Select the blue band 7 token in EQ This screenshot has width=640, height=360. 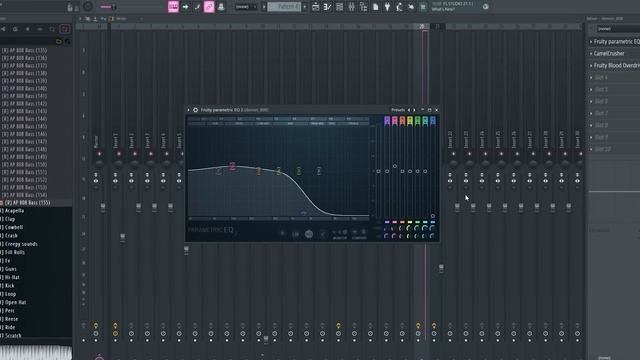tap(433, 120)
